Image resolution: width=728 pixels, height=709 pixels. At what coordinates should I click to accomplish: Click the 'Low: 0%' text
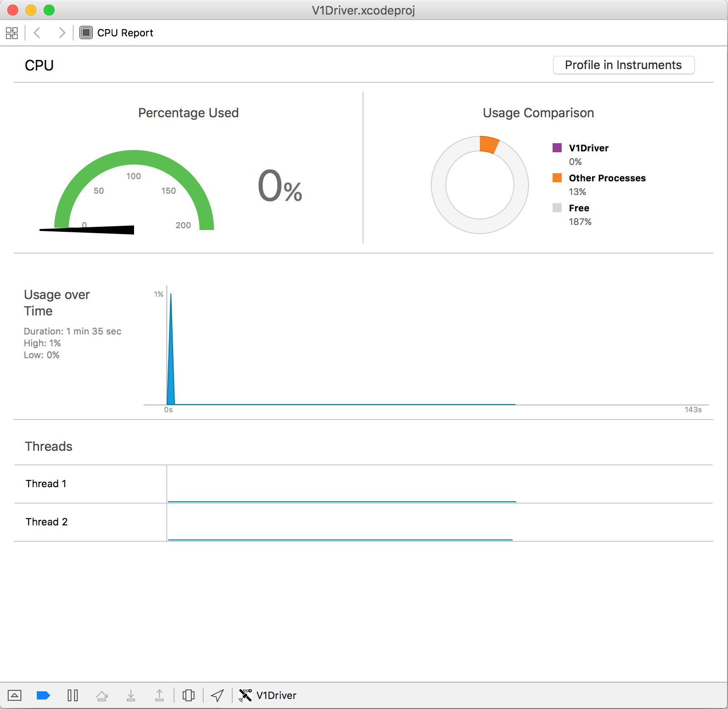click(41, 355)
